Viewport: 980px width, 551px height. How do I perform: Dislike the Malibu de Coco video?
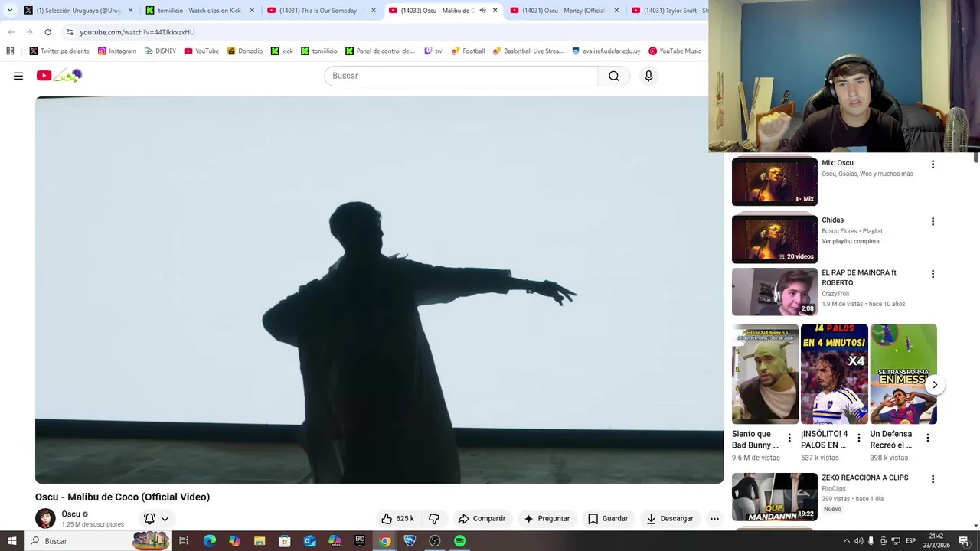coord(434,518)
